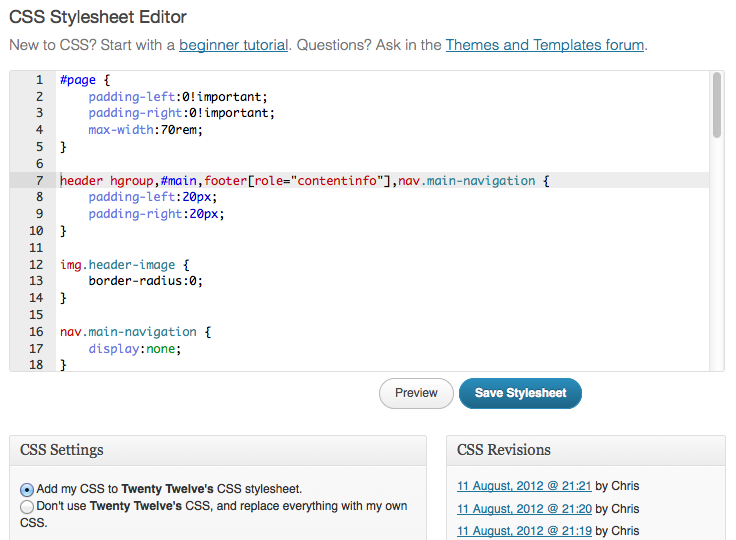Click on the 'max-width:70rem;' code line
The width and height of the screenshot is (736, 540).
(x=146, y=130)
